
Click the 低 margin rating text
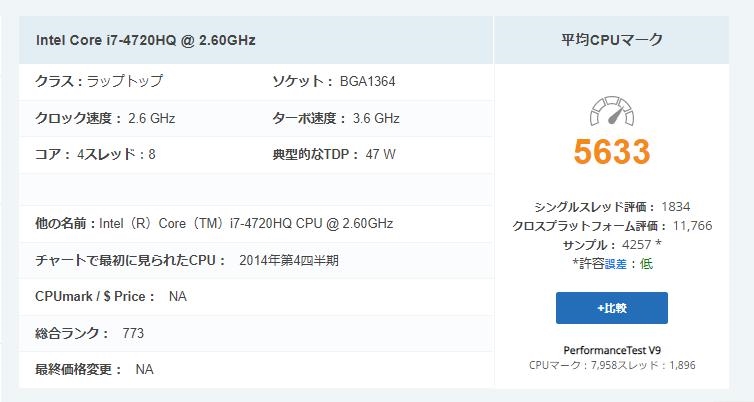[x=646, y=264]
